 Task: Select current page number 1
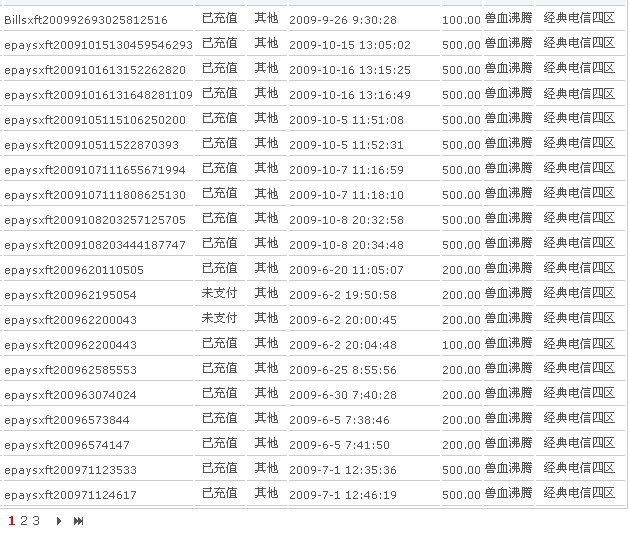coord(12,521)
